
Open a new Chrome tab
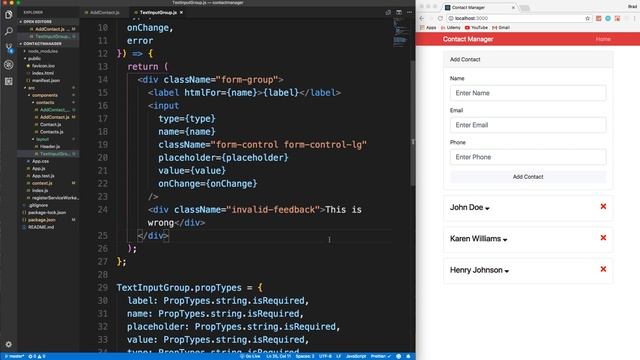(525, 8)
